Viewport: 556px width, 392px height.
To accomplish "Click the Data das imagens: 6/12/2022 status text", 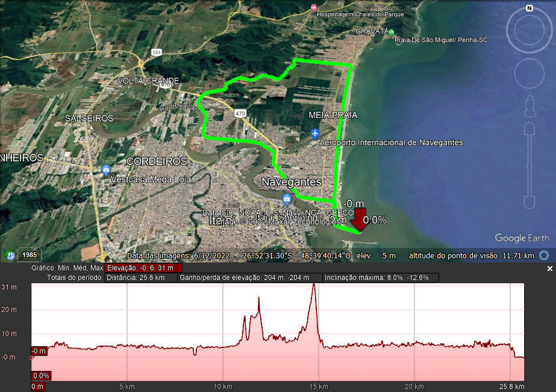I will pyautogui.click(x=178, y=255).
